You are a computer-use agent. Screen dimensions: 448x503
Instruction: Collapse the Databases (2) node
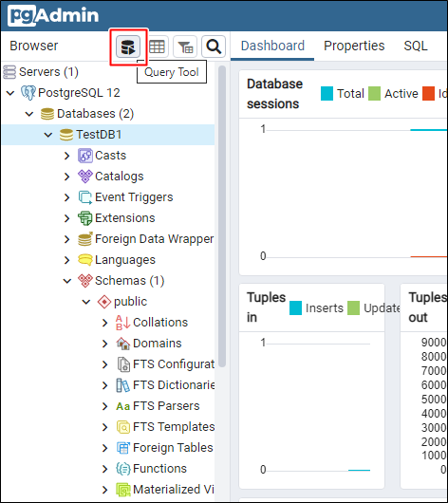[x=29, y=114]
